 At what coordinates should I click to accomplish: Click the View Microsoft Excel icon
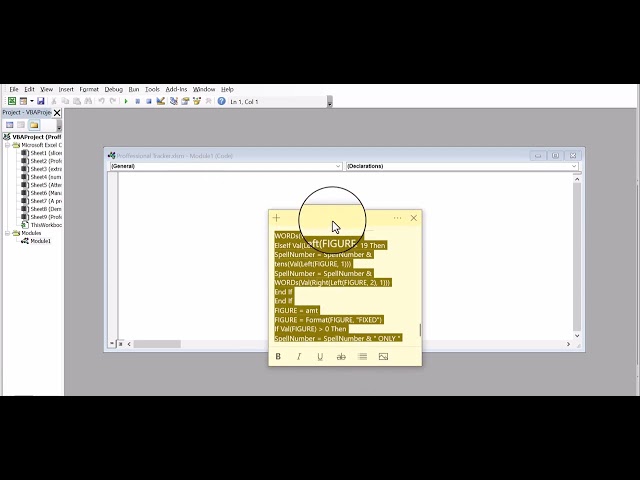[12, 101]
